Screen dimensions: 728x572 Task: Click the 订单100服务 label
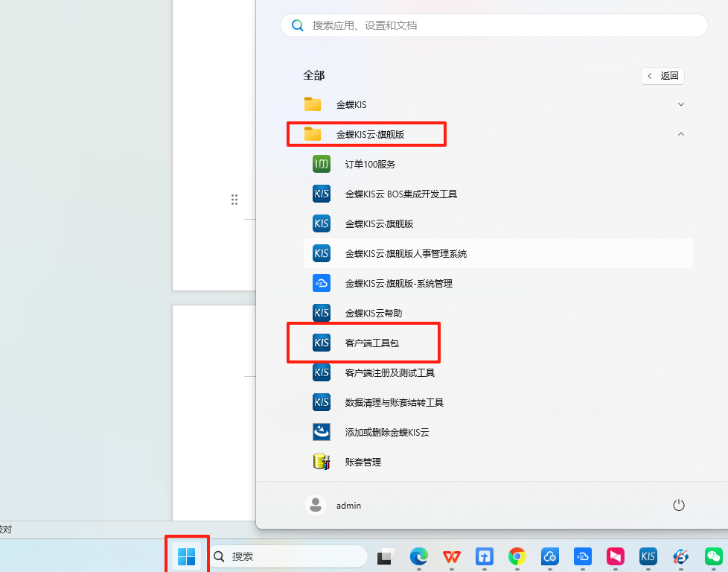coord(370,164)
